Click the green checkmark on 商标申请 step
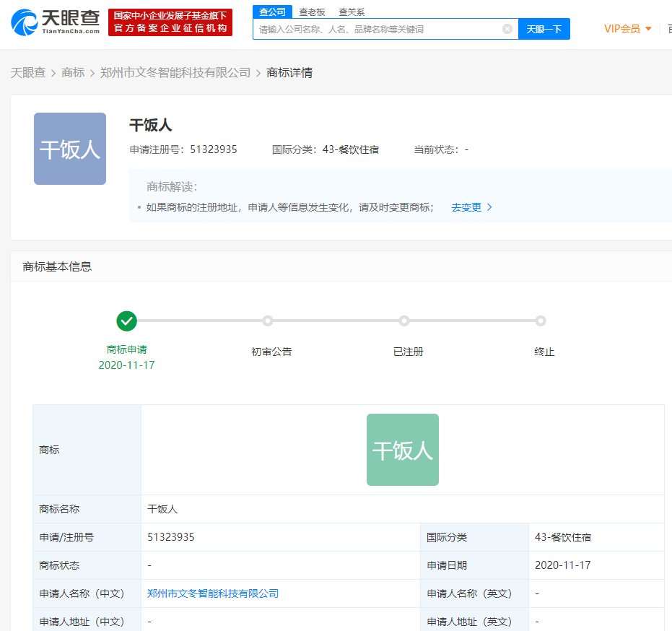Viewport: 672px width, 631px height. click(x=127, y=321)
